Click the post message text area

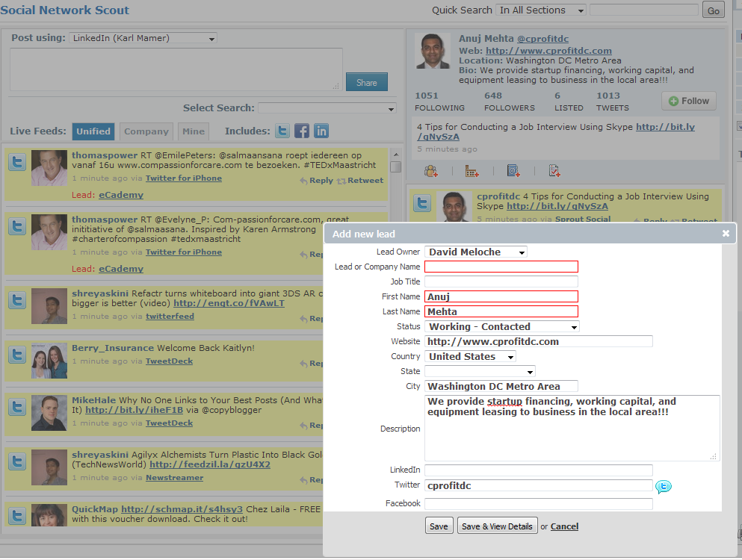click(x=176, y=69)
